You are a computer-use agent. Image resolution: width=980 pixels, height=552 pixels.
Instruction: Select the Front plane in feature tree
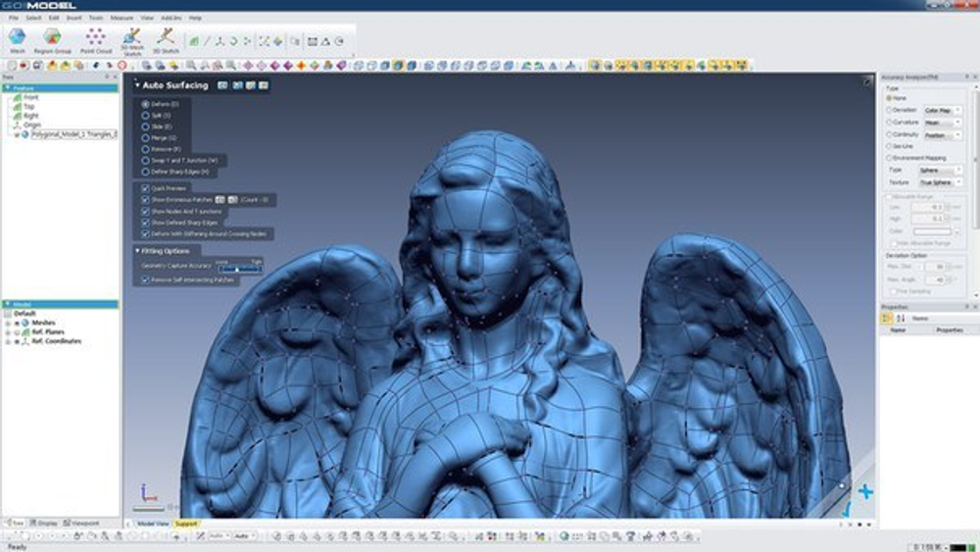(31, 97)
